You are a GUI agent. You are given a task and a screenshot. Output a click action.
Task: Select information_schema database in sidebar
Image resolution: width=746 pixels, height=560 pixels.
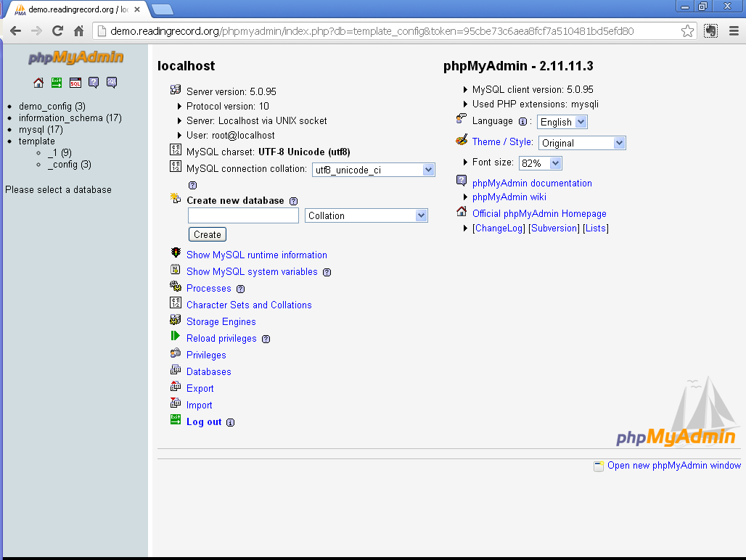(x=70, y=118)
